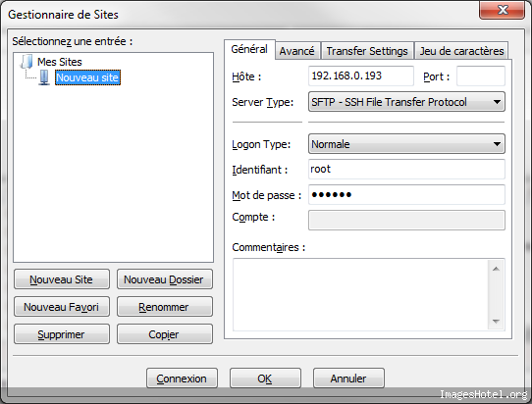Click the Mes Sites folder icon
Image resolution: width=532 pixels, height=404 pixels.
27,62
